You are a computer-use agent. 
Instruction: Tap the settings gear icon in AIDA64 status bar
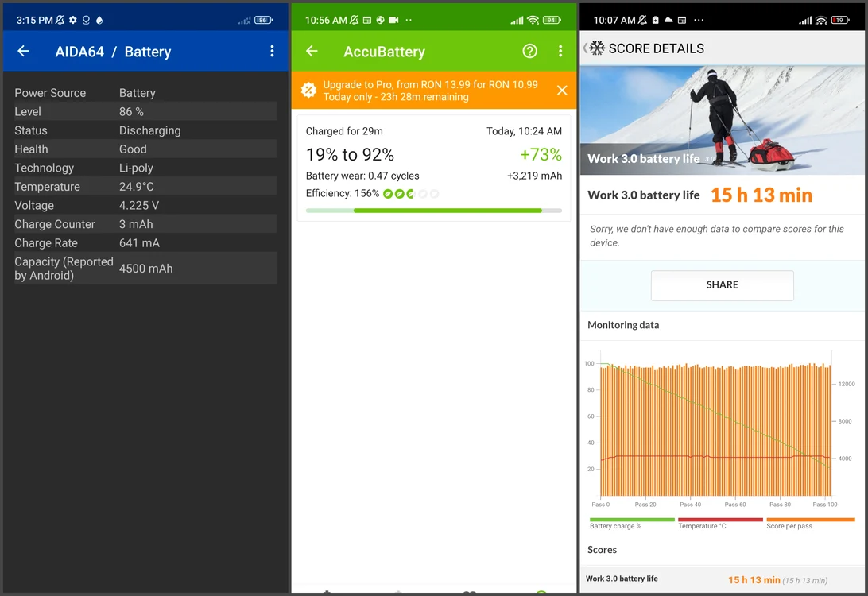pos(73,20)
